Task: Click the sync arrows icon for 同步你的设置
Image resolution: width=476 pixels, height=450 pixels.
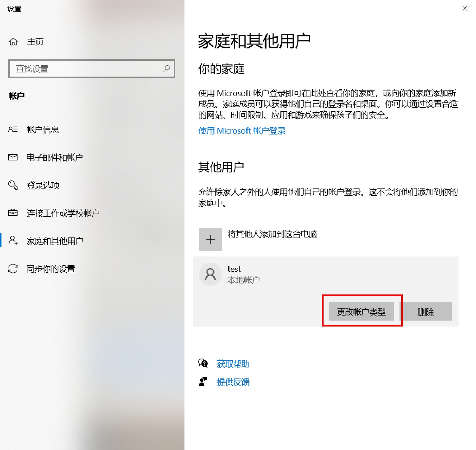Action: pyautogui.click(x=13, y=269)
